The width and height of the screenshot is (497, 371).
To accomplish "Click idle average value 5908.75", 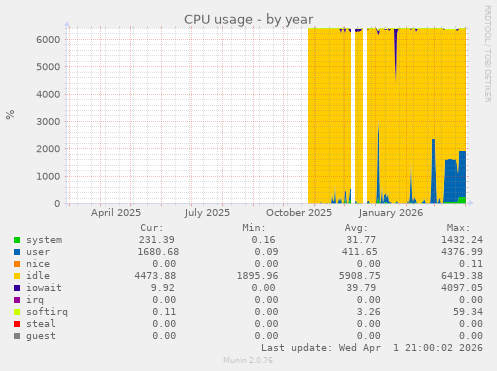I will pyautogui.click(x=360, y=276).
